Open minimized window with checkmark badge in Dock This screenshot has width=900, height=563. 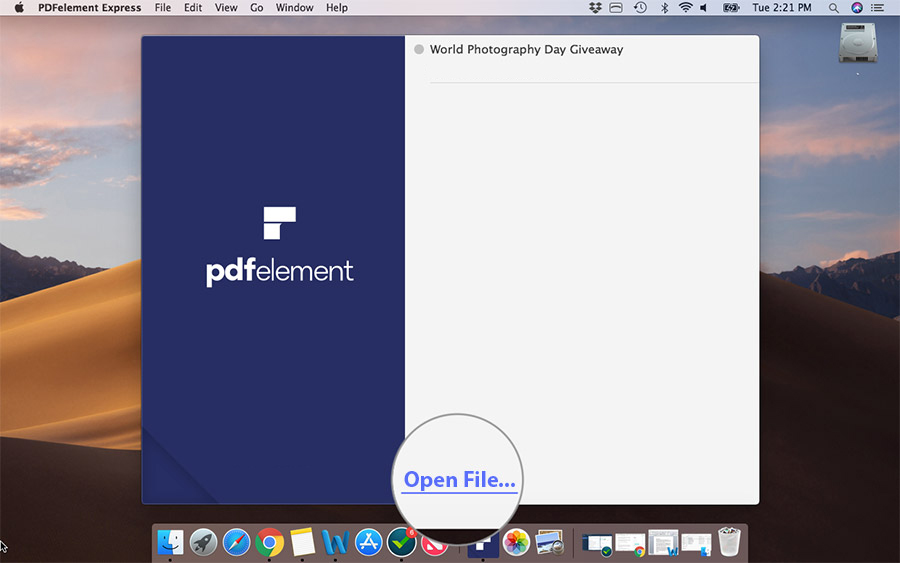coord(598,544)
